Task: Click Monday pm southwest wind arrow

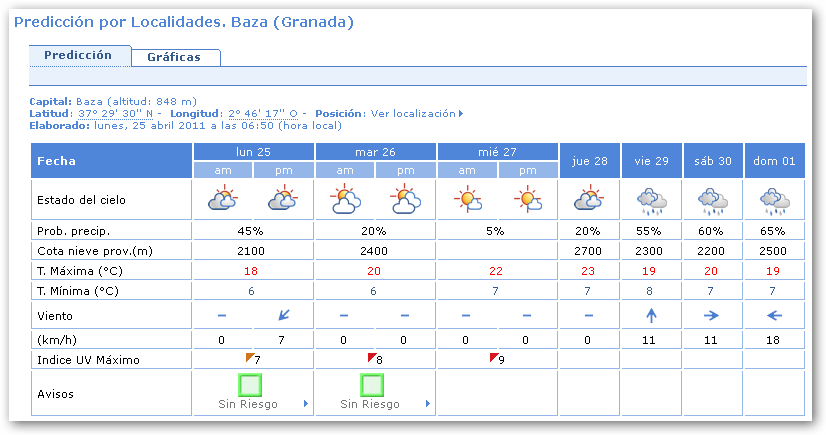Action: [284, 315]
